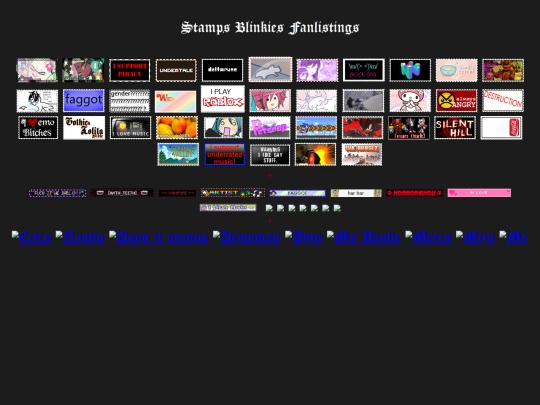
Task: Click the har har blinkie
Action: pyautogui.click(x=356, y=193)
